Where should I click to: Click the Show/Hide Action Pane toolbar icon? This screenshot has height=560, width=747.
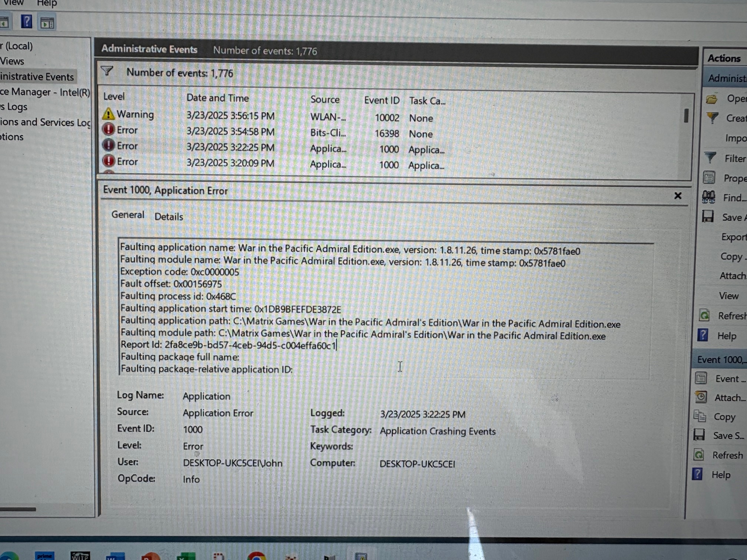[47, 23]
